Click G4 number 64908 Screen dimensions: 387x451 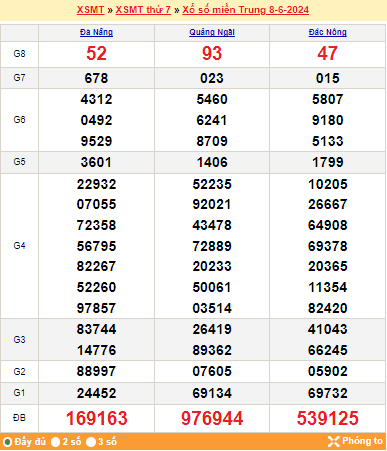click(328, 225)
